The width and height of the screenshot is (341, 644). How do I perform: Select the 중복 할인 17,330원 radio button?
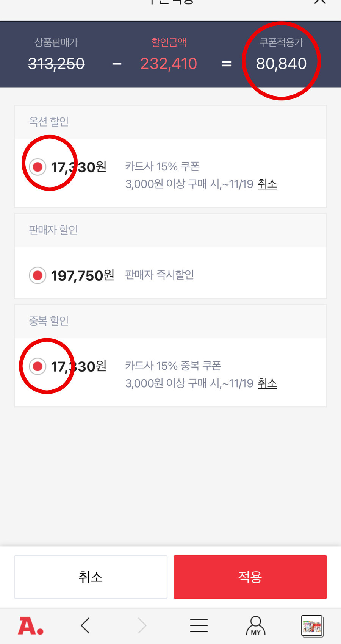coord(38,366)
